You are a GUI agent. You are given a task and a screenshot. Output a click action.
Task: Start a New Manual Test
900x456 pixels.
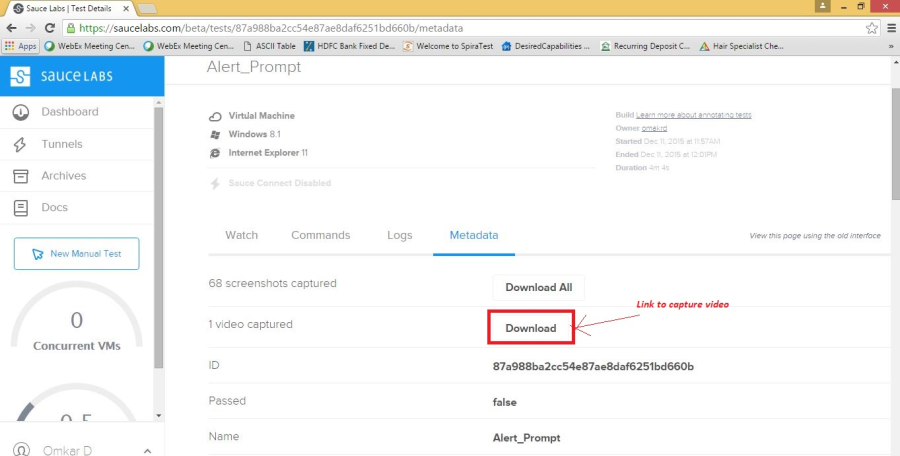point(76,254)
